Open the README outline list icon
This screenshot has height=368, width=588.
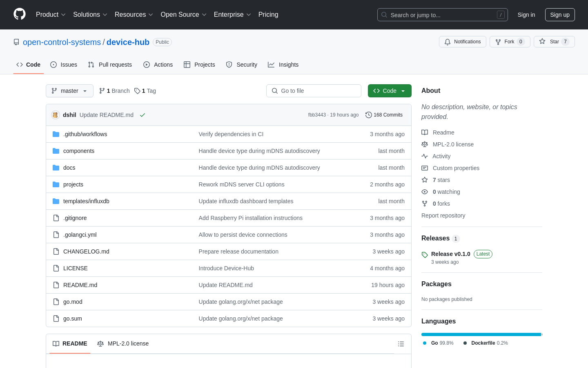(x=401, y=344)
